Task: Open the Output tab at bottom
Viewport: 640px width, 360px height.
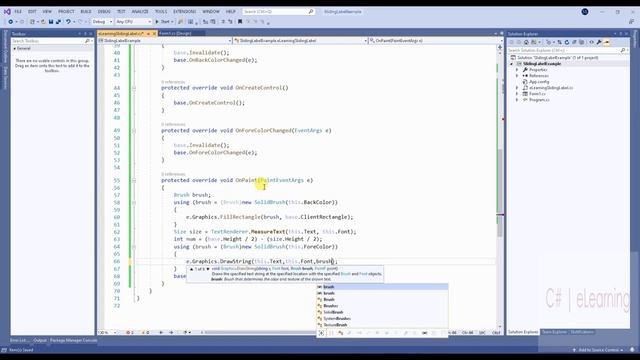Action: click(x=40, y=340)
